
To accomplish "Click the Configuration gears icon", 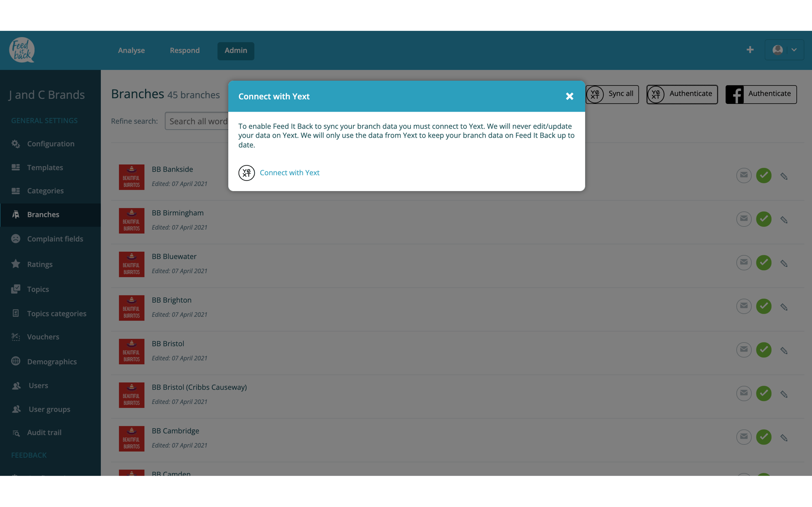I will pos(16,144).
